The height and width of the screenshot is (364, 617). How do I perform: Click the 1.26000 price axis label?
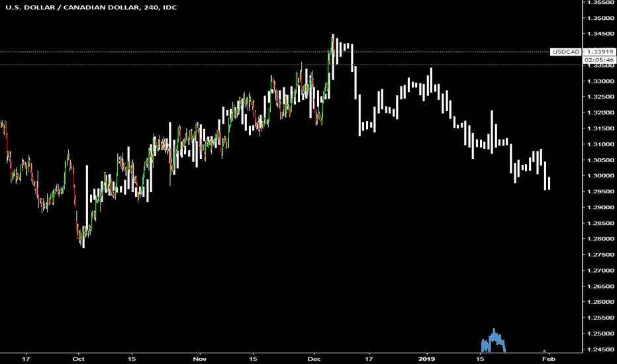[600, 302]
